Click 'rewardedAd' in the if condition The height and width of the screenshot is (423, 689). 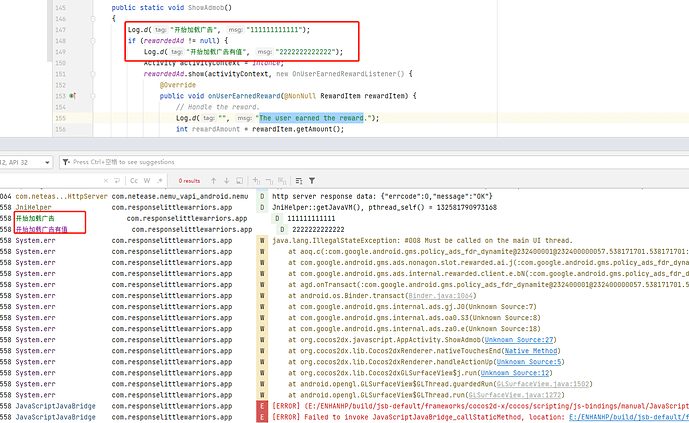[163, 40]
